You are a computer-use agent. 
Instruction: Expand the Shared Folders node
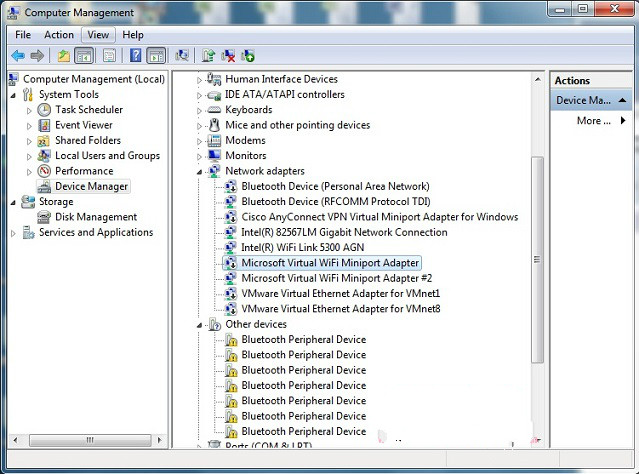29,141
